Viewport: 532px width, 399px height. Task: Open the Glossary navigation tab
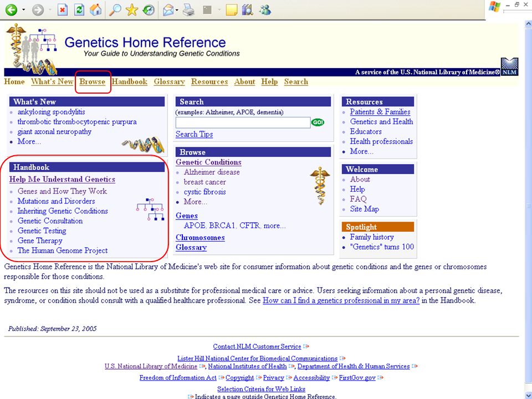170,82
